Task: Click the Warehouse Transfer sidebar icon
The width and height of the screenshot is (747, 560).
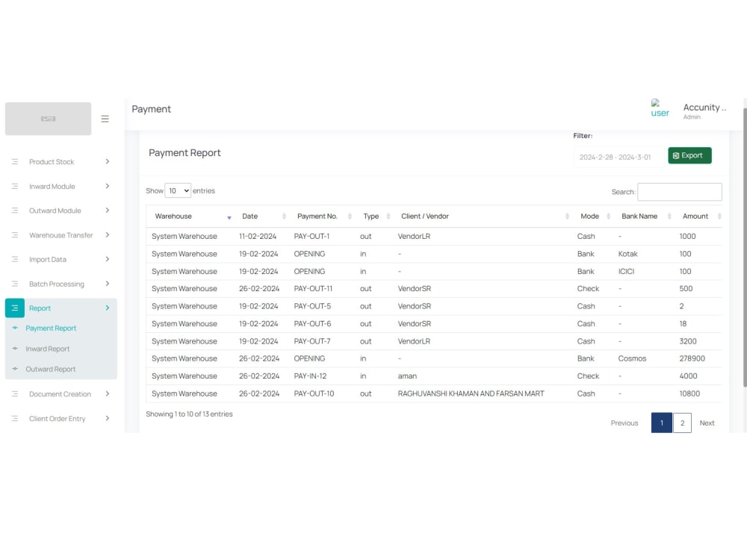Action: (14, 234)
